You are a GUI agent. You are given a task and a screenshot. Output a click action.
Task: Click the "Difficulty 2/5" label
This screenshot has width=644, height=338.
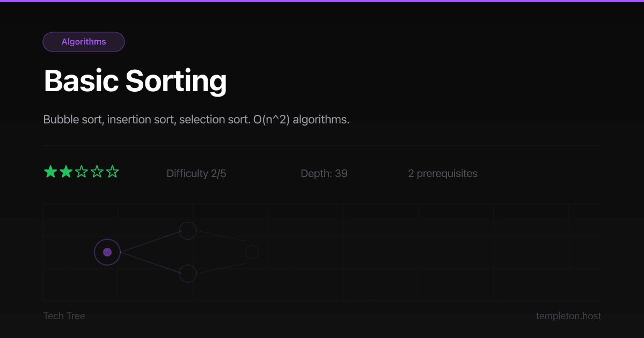point(196,173)
